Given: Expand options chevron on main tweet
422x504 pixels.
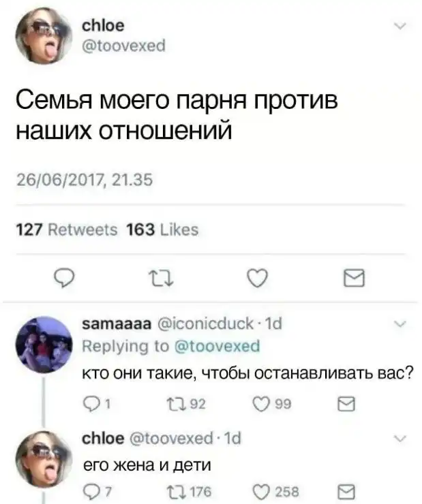Looking at the screenshot, I should 400,26.
